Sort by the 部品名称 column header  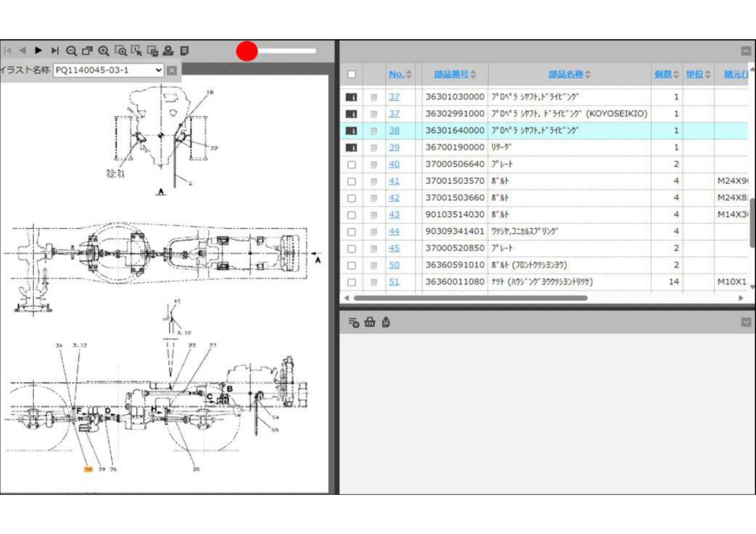tap(570, 74)
